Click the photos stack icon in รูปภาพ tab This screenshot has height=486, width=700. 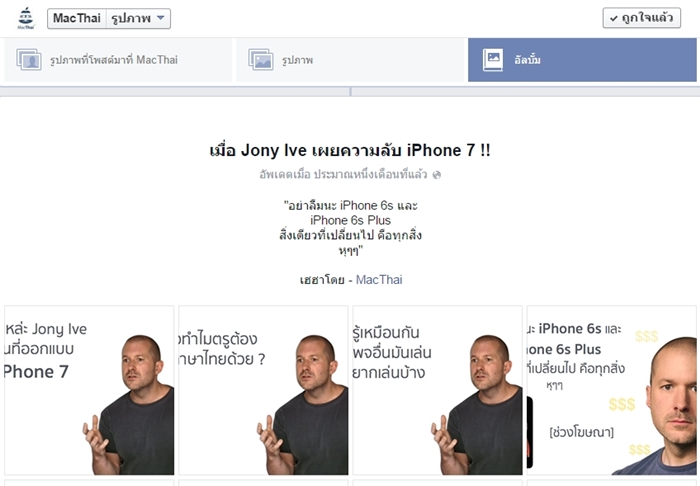[x=261, y=59]
